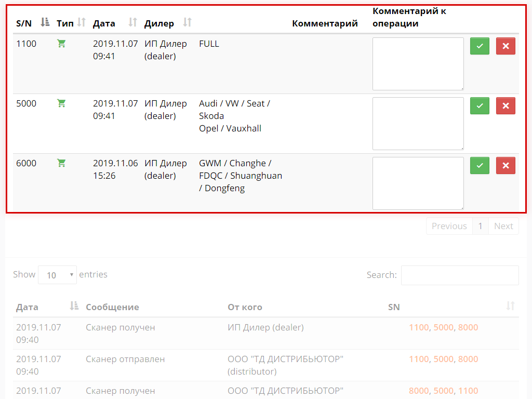This screenshot has width=532, height=399.
Task: Go to page 1 in pagination
Action: click(x=480, y=226)
